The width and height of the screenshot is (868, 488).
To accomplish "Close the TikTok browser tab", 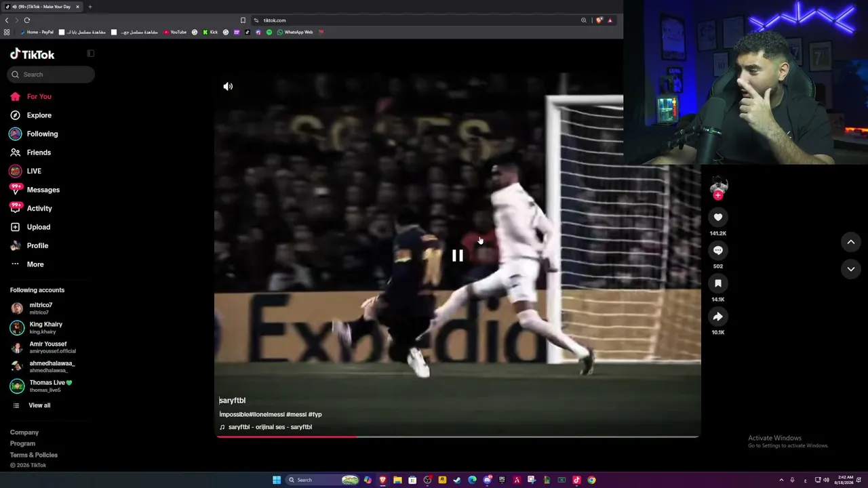I will (x=77, y=7).
